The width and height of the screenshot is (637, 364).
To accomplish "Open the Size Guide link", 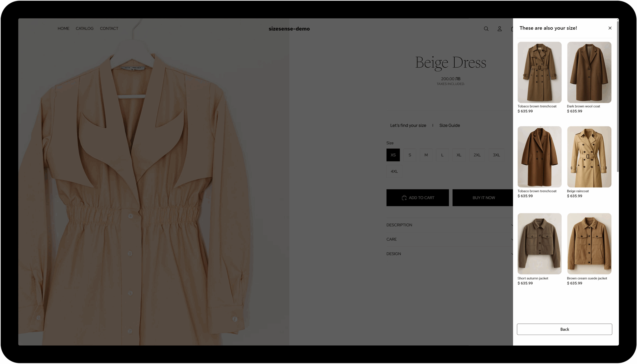I will point(449,125).
